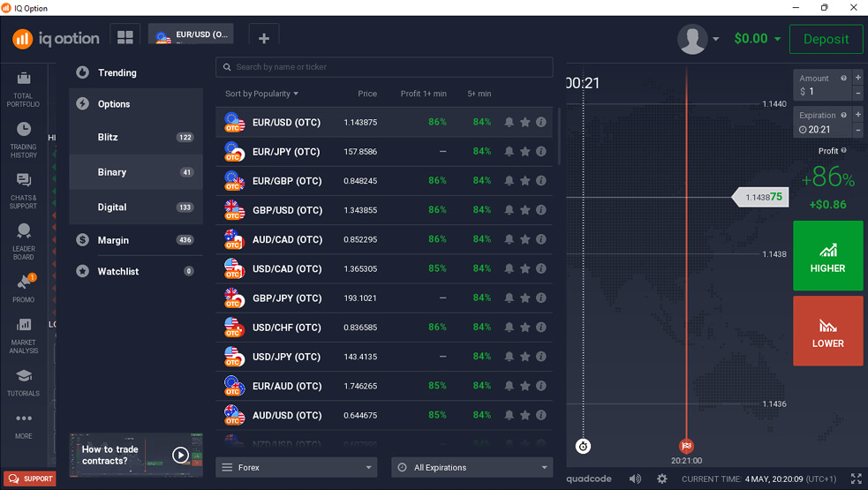Open the Forex asset type dropdown
Image resolution: width=868 pixels, height=490 pixels.
(296, 467)
